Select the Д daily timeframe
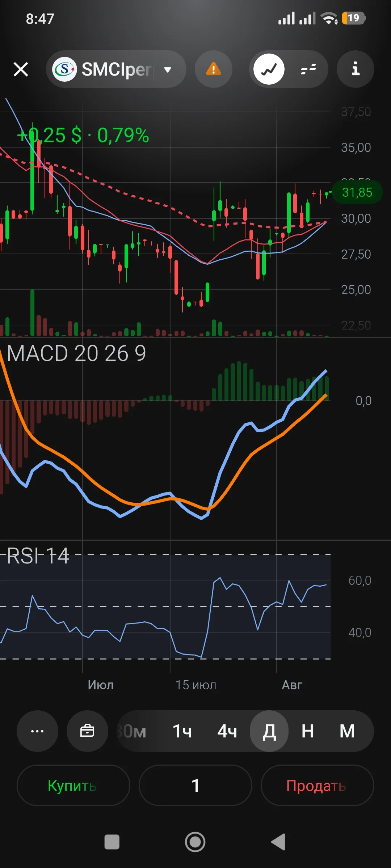Image resolution: width=391 pixels, height=868 pixels. pos(269,731)
